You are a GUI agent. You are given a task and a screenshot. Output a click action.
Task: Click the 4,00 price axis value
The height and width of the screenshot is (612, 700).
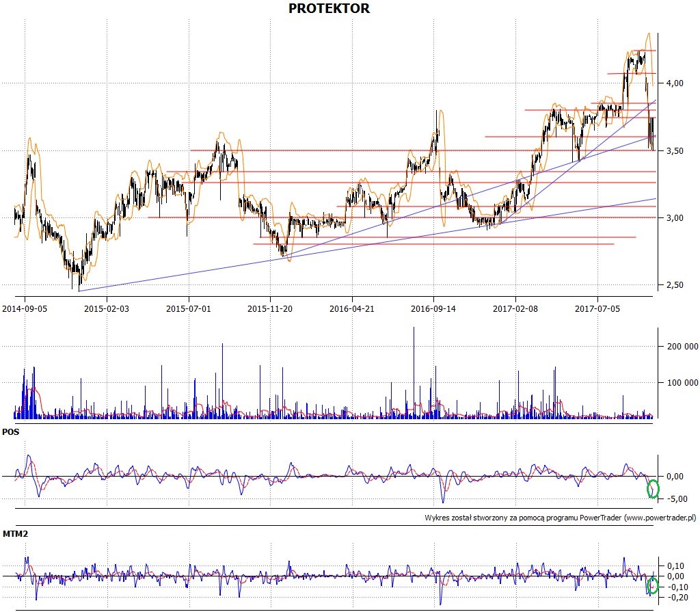point(675,83)
